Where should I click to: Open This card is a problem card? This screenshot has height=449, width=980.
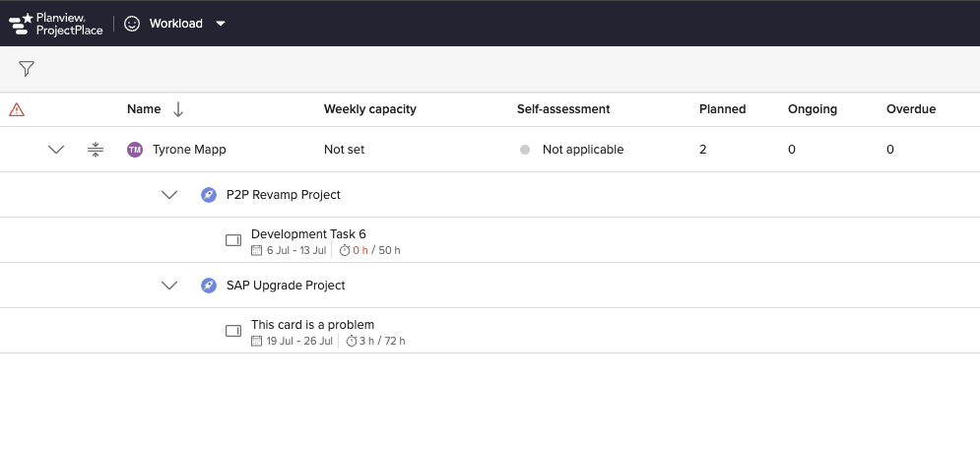point(312,325)
